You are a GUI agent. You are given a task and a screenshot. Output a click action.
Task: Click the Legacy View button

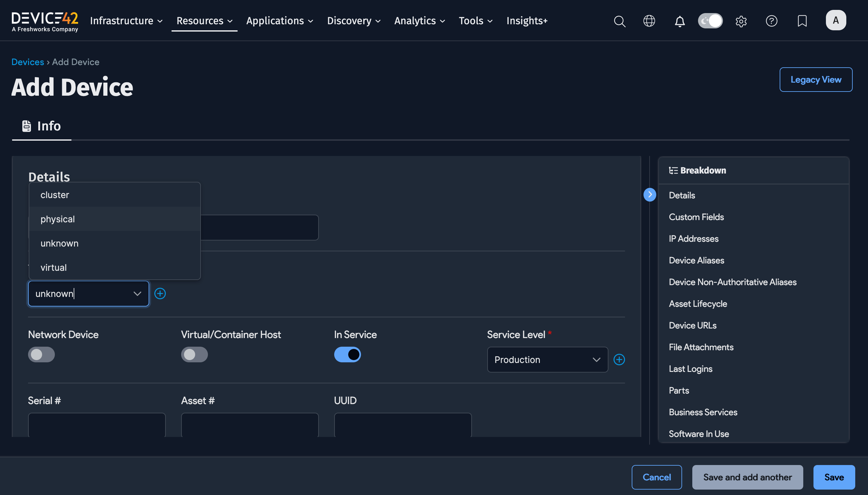click(816, 79)
